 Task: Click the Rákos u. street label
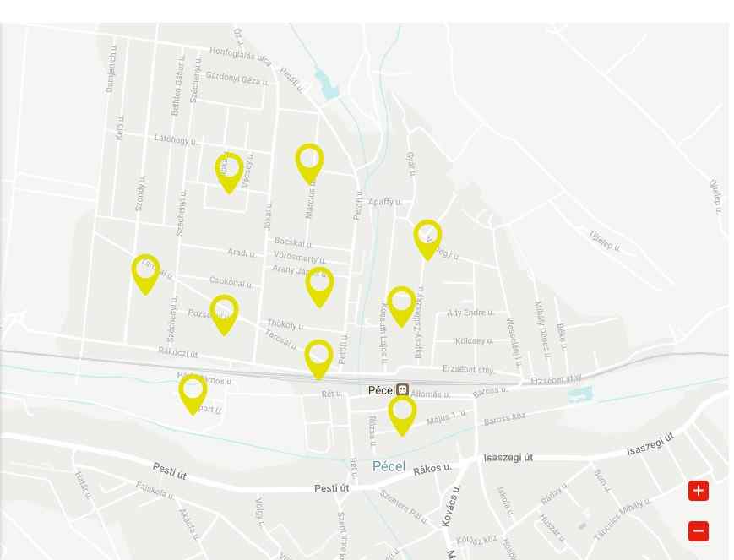coord(432,470)
